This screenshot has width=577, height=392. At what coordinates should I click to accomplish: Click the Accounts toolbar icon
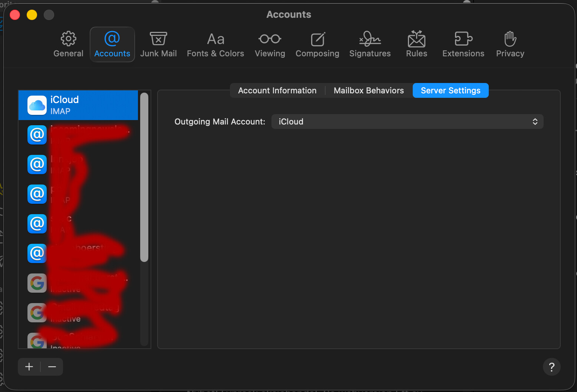pyautogui.click(x=112, y=44)
